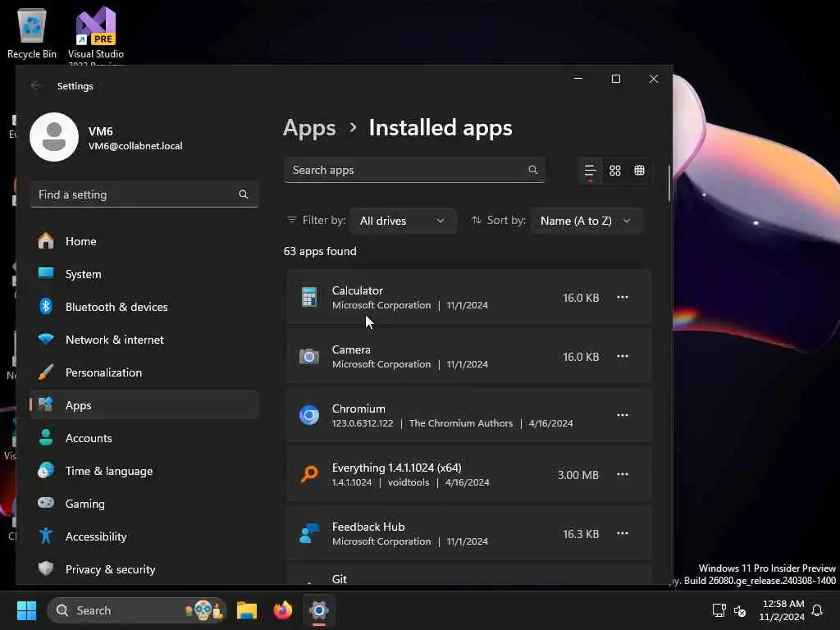This screenshot has height=630, width=840.
Task: Click the Chromium app icon
Action: (x=309, y=415)
